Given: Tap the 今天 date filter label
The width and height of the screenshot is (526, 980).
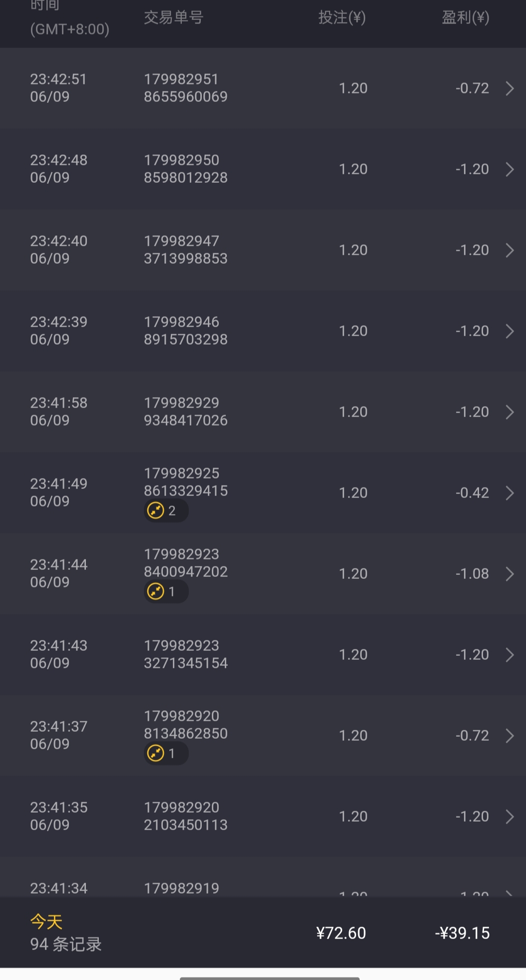Looking at the screenshot, I should (46, 922).
